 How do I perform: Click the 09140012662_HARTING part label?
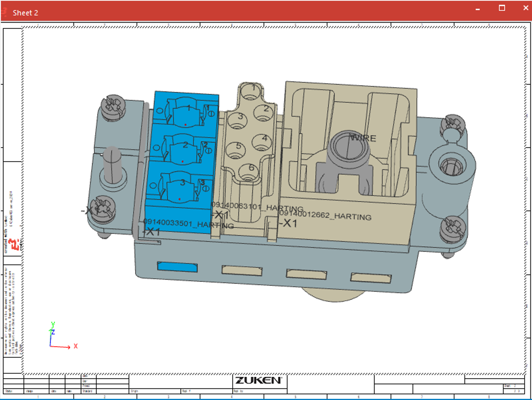[x=325, y=215]
